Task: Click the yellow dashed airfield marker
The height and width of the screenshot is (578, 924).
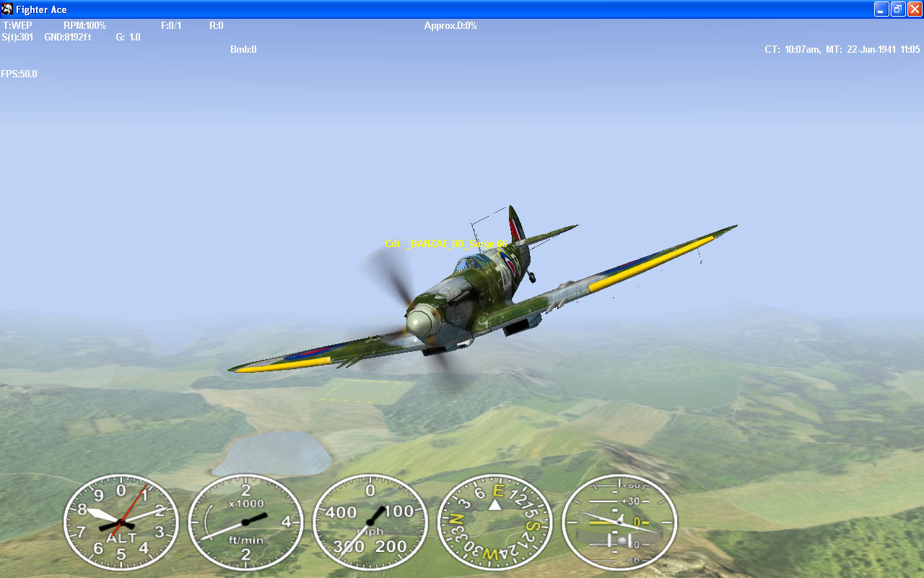Action: [361, 389]
